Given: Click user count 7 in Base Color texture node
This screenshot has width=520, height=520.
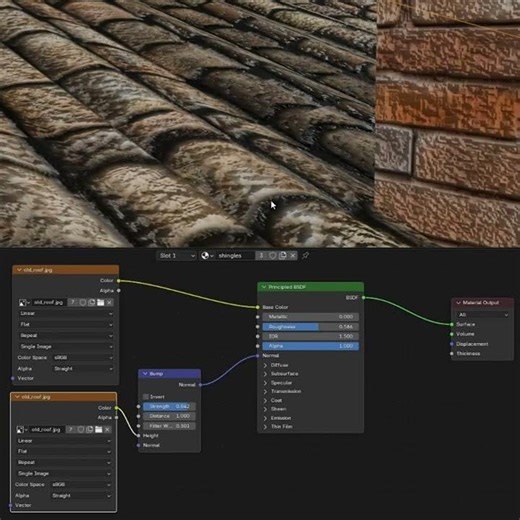Looking at the screenshot, I should [73, 303].
